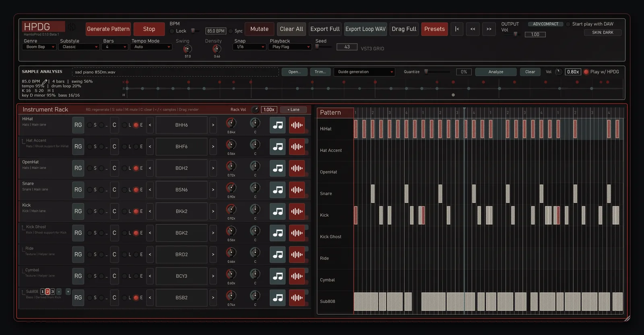The image size is (644, 335).
Task: Click the red waveform icon in the Kick row
Action: [297, 212]
